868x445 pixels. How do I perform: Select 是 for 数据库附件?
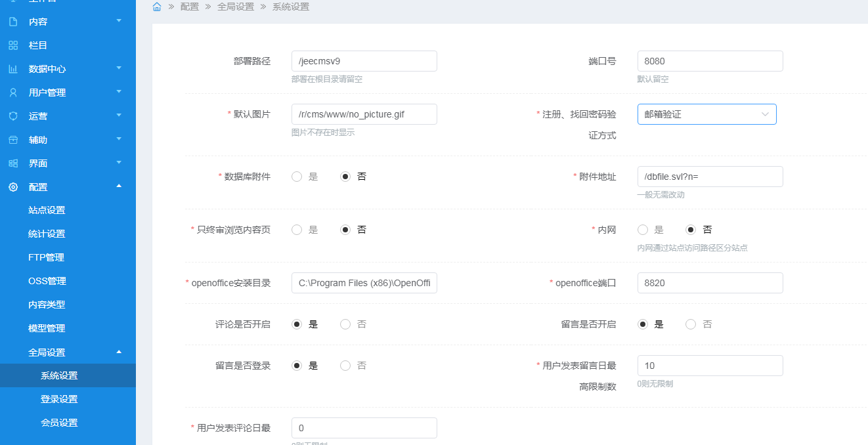coord(297,177)
